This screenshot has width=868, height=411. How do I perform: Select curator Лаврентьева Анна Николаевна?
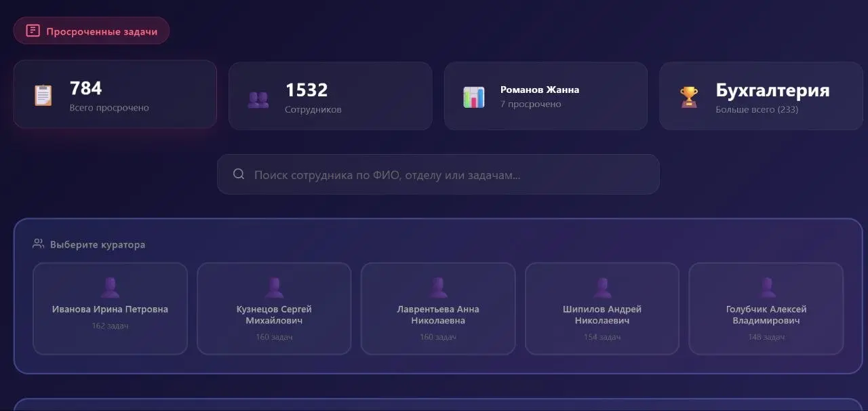[x=438, y=309]
